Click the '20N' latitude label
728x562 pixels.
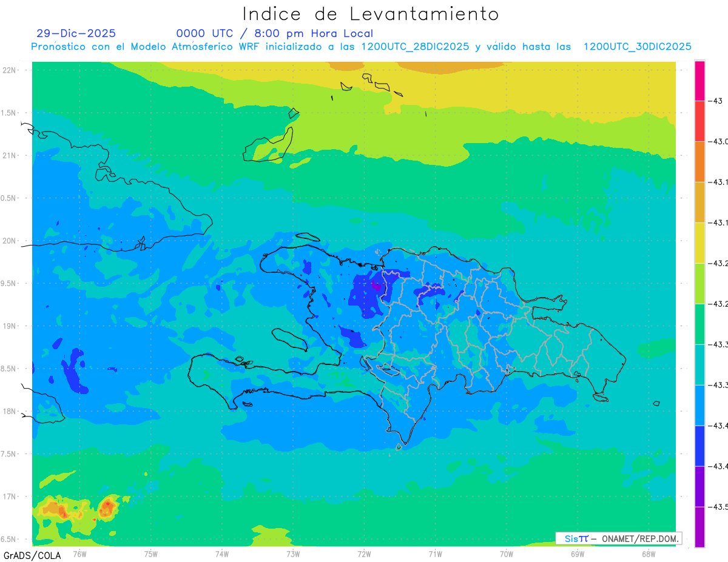(x=10, y=241)
